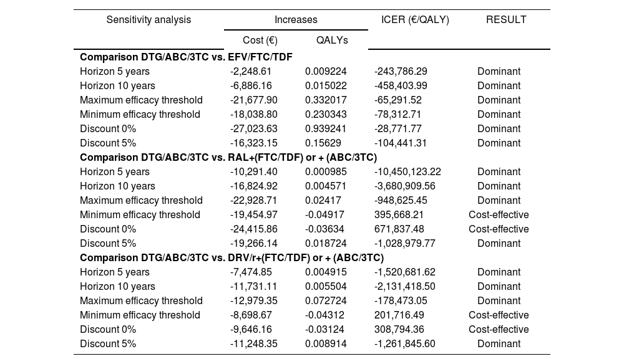Select the ICER value 395,668.21
This screenshot has width=624, height=364.
[401, 215]
